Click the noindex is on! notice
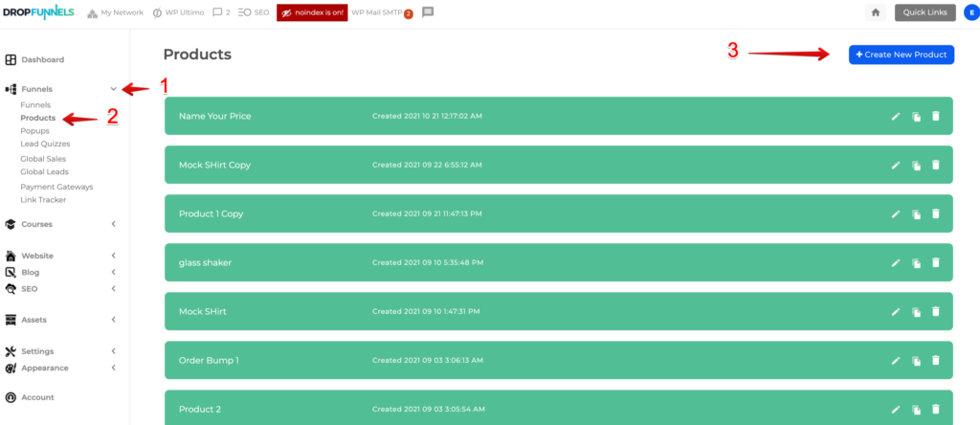The height and width of the screenshot is (425, 980). (312, 12)
